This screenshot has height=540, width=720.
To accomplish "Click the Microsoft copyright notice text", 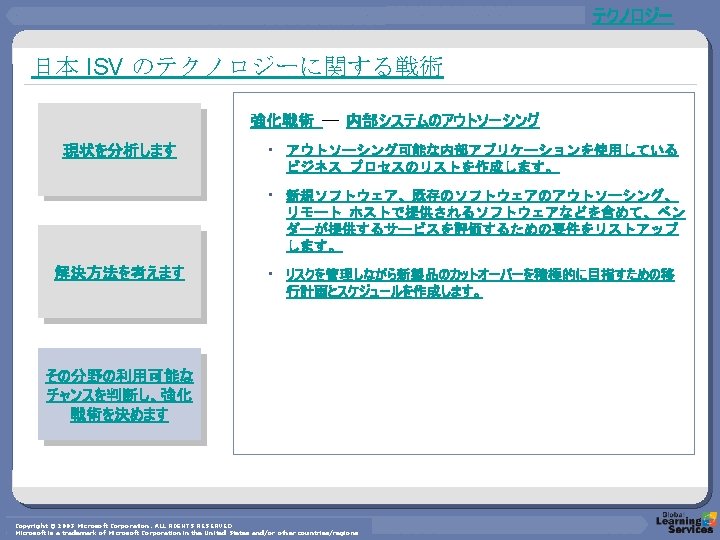I will pyautogui.click(x=186, y=529).
